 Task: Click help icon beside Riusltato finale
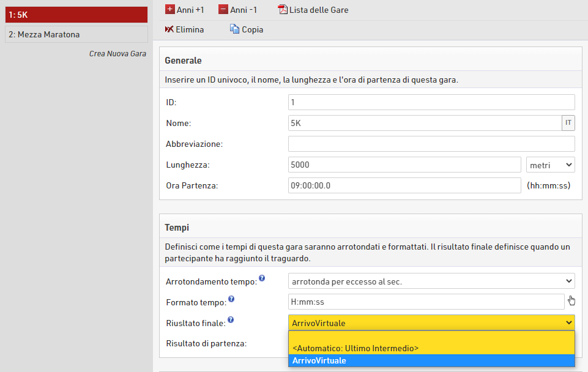point(231,320)
